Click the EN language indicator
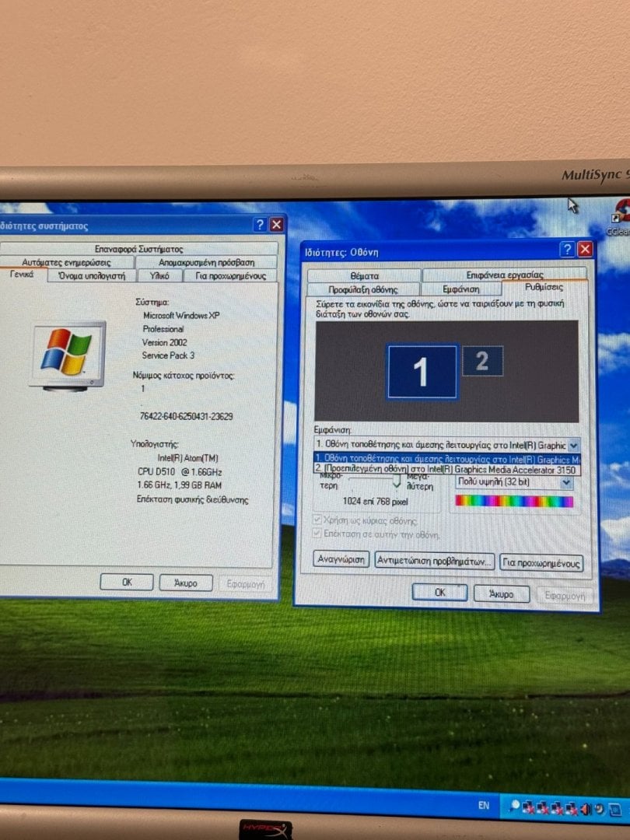This screenshot has width=630, height=840. [484, 805]
